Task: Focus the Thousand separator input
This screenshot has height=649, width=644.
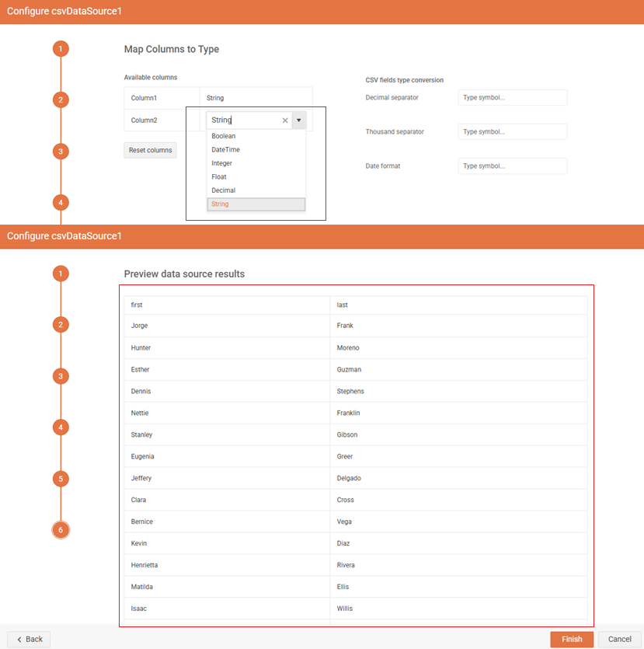Action: point(513,131)
